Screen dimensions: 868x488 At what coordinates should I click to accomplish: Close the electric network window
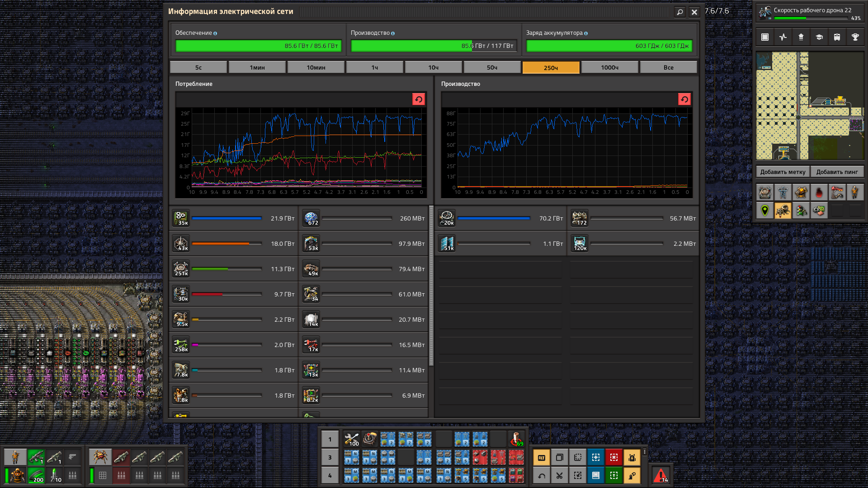click(x=694, y=12)
